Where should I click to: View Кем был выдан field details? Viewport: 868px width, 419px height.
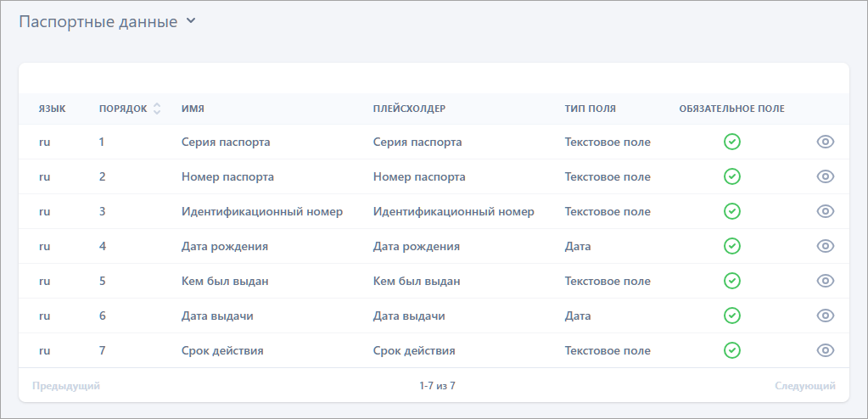pyautogui.click(x=825, y=281)
